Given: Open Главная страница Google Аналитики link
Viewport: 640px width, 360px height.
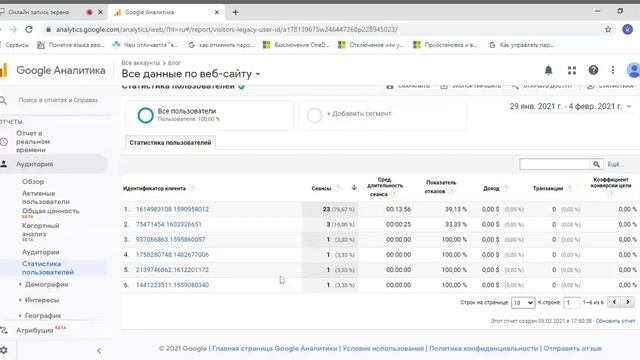Looking at the screenshot, I should point(275,349).
